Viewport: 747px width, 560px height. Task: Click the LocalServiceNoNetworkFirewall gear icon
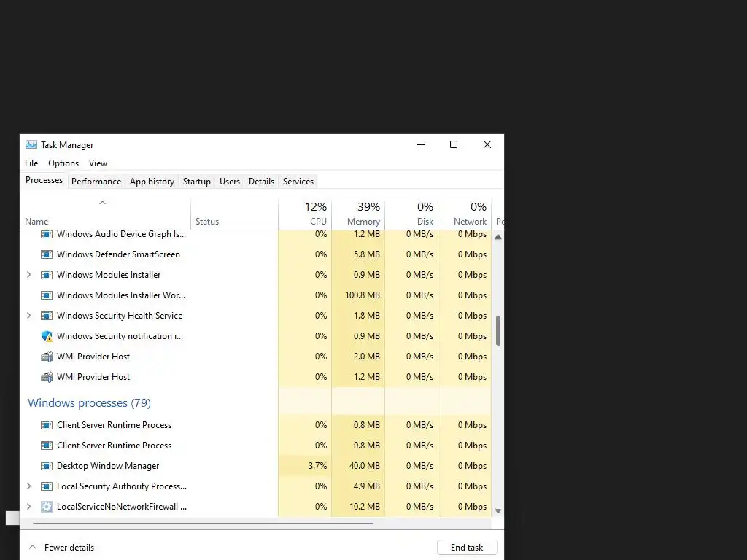(46, 507)
